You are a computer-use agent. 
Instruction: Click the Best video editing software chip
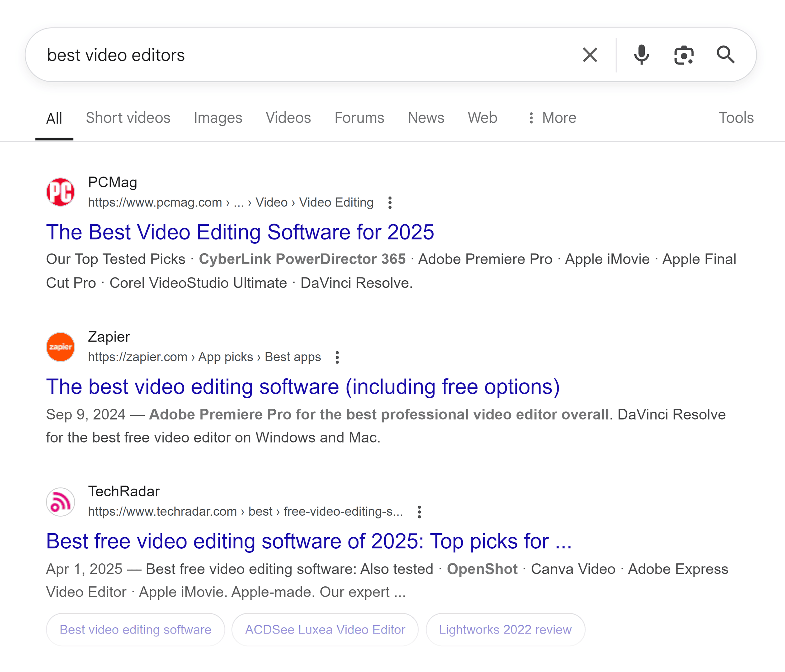[135, 630]
